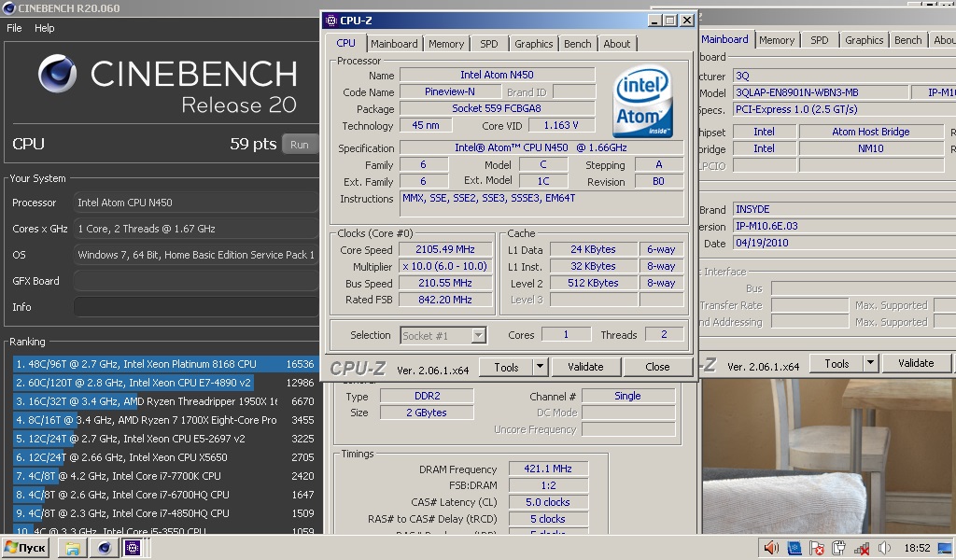
Task: Select Bench tab in right CPU-Z window
Action: click(x=907, y=40)
